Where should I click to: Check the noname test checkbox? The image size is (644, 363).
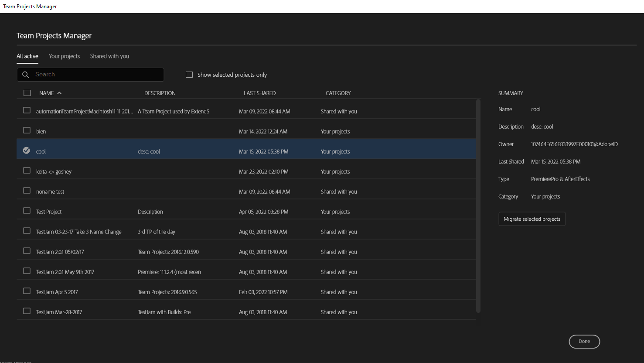point(27,190)
